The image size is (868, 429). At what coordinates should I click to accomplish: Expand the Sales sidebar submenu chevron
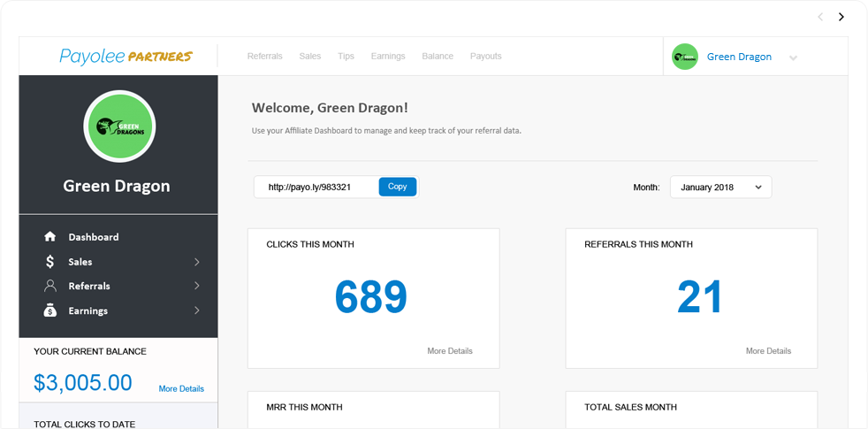196,262
